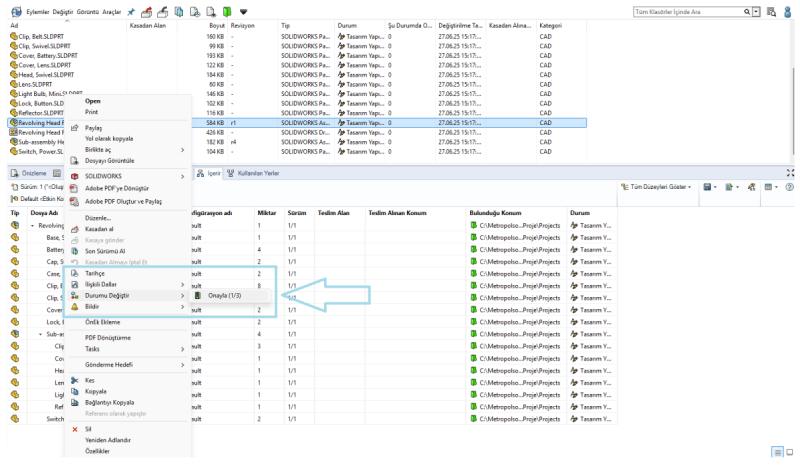Click the export icon in Contains toolbar
The height and width of the screenshot is (466, 800).
point(729,187)
